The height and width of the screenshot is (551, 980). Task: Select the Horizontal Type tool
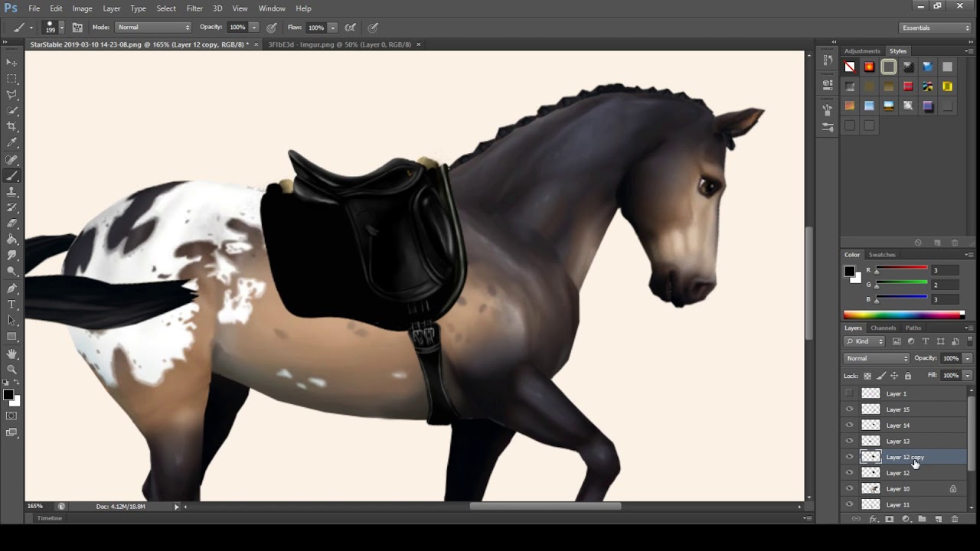11,305
